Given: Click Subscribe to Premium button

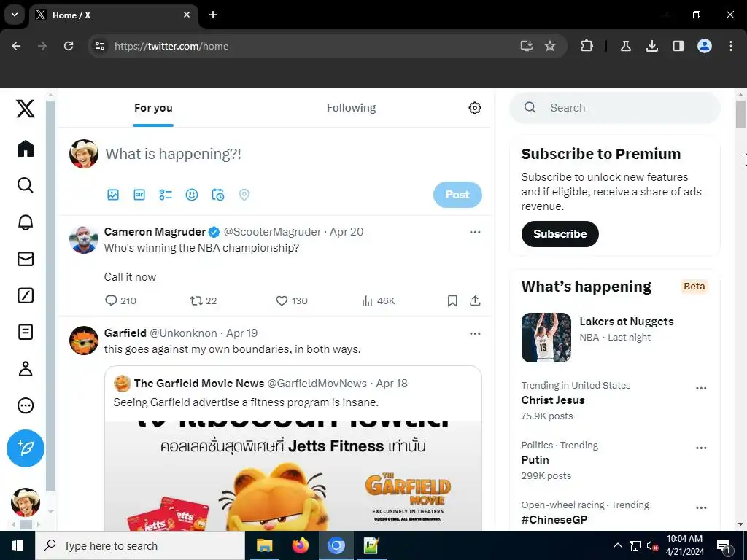Looking at the screenshot, I should [560, 234].
